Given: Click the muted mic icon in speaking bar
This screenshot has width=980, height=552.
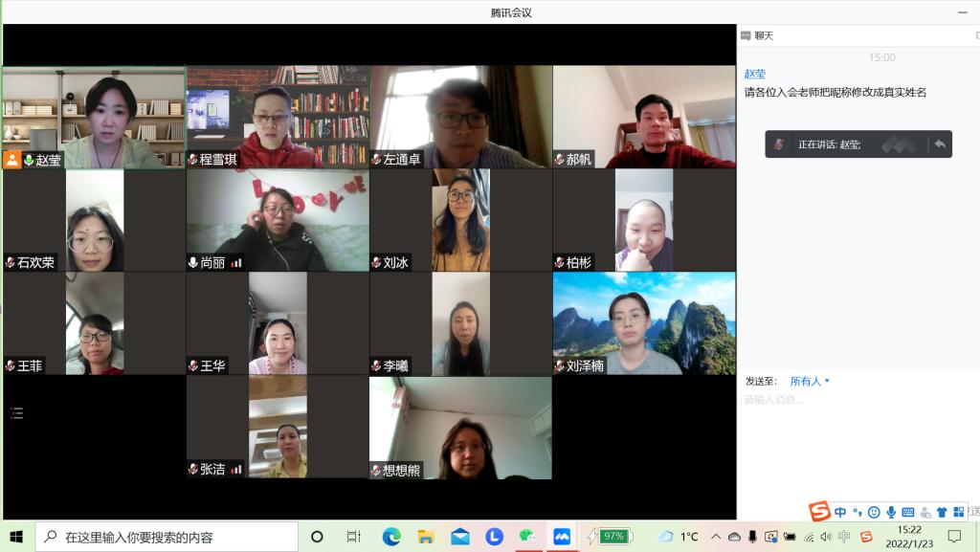Looking at the screenshot, I should 780,144.
